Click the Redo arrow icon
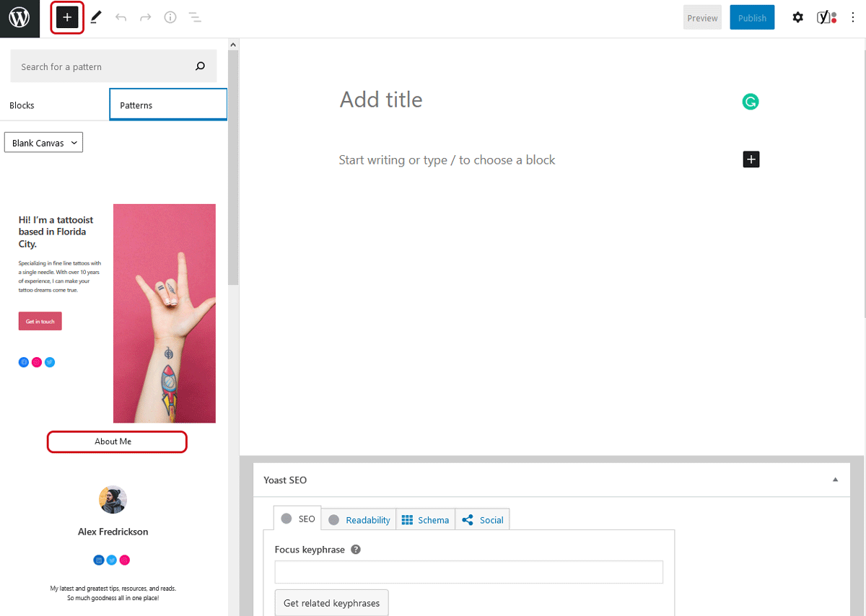This screenshot has width=866, height=616. 145,18
